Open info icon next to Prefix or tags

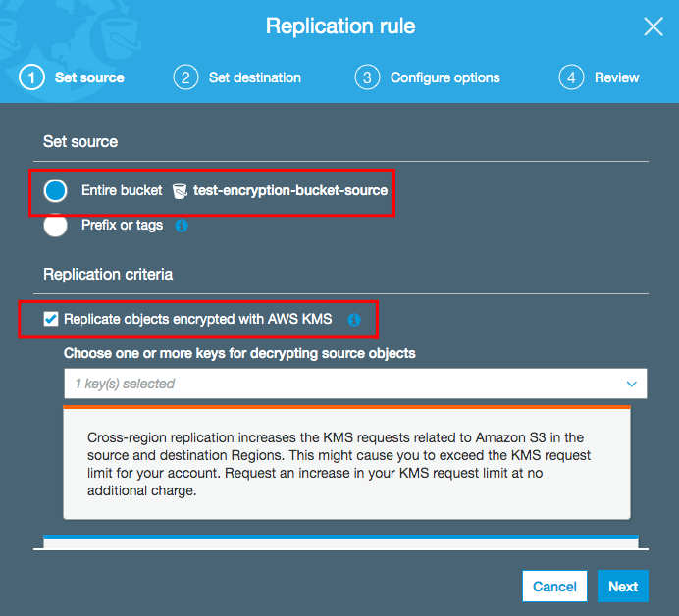click(182, 226)
